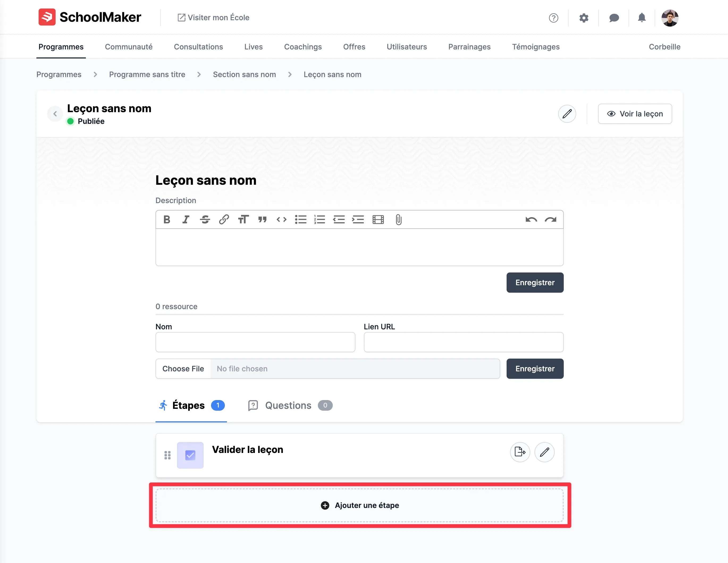Viewport: 728px width, 563px height.
Task: Increase indent level
Action: click(x=358, y=219)
